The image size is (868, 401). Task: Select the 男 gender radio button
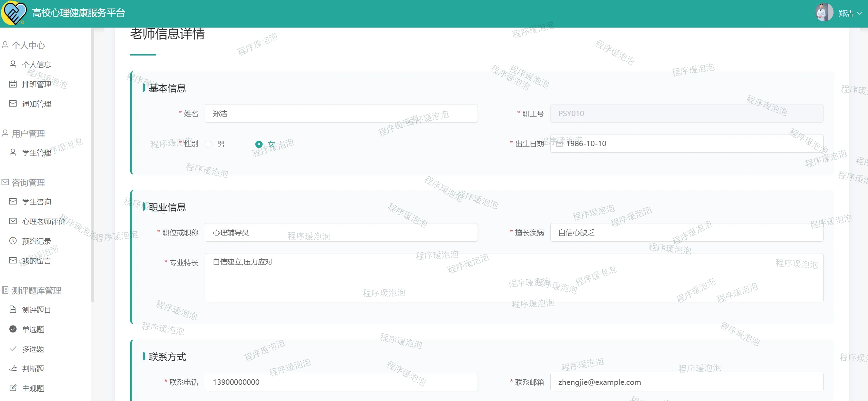[208, 144]
